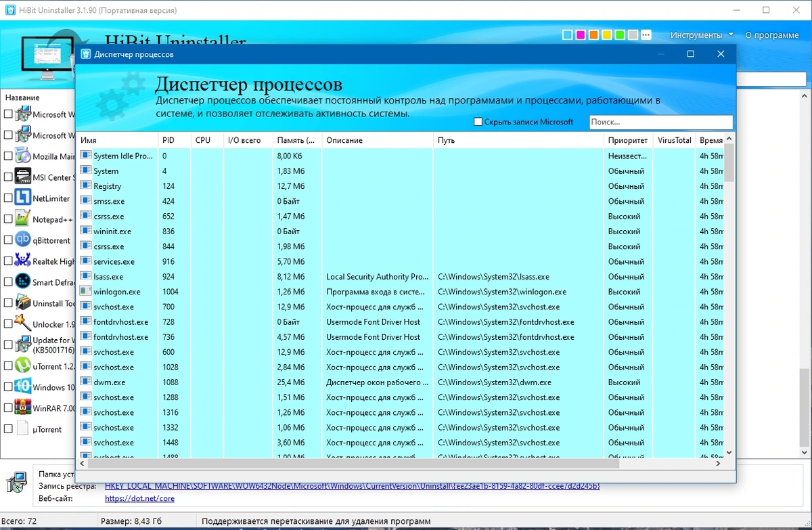Select the NetLimiter program icon
This screenshot has width=812, height=530.
(23, 198)
